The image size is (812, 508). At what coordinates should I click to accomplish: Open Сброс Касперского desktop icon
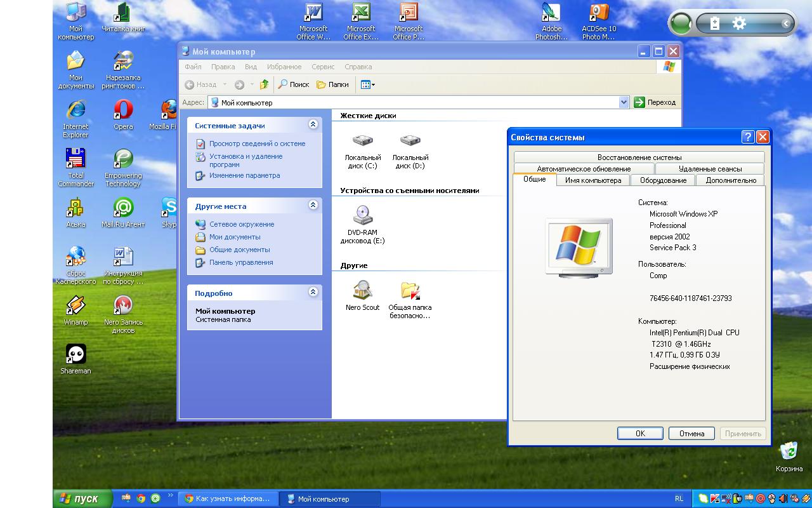click(x=75, y=265)
